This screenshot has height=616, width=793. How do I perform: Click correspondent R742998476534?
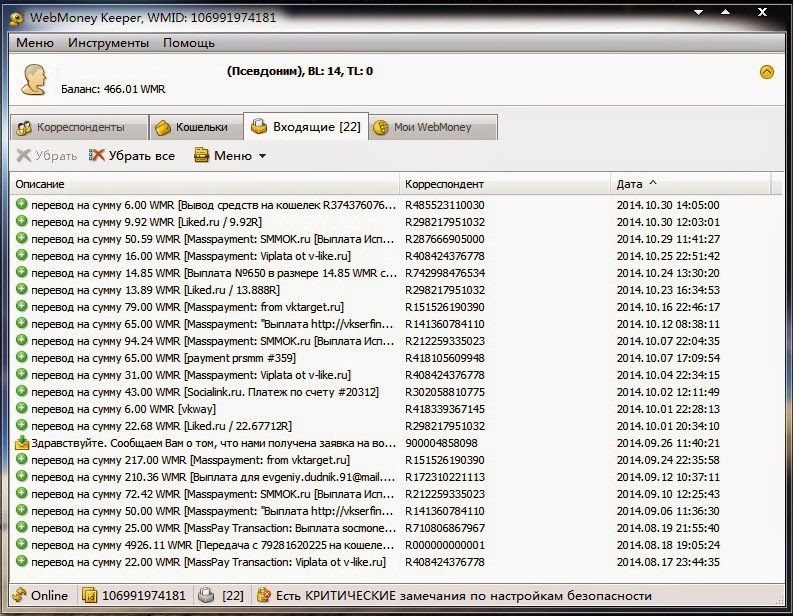[x=445, y=273]
